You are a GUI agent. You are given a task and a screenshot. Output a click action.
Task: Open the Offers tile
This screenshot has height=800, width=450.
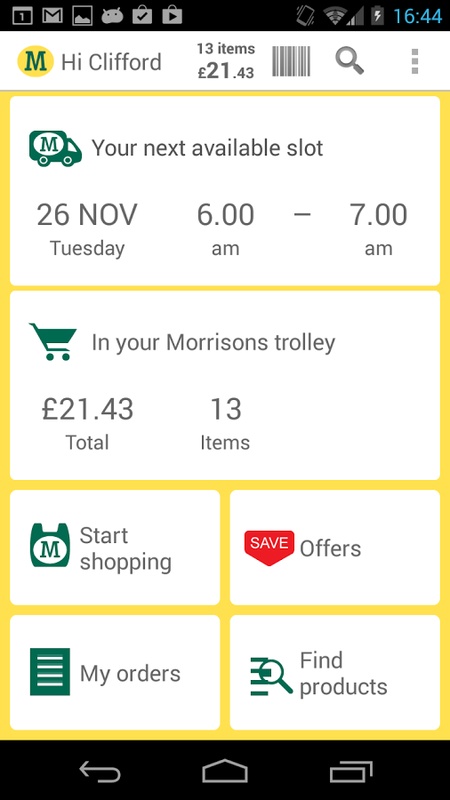click(x=335, y=547)
